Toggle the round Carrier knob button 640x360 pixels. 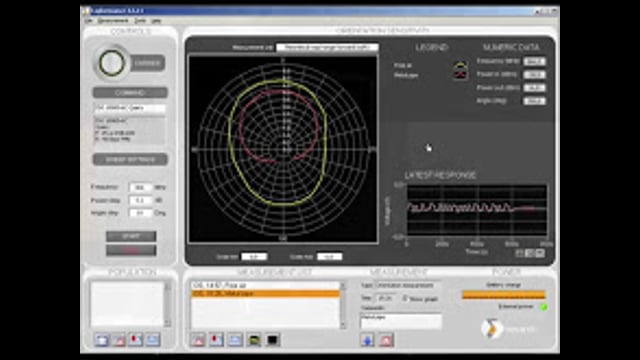(111, 63)
